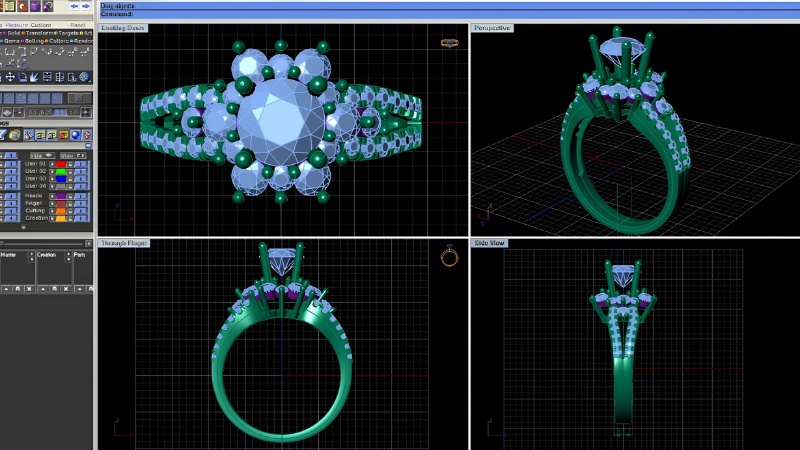Toggle the User 03 layer switch
The width and height of the screenshot is (800, 450).
point(80,179)
